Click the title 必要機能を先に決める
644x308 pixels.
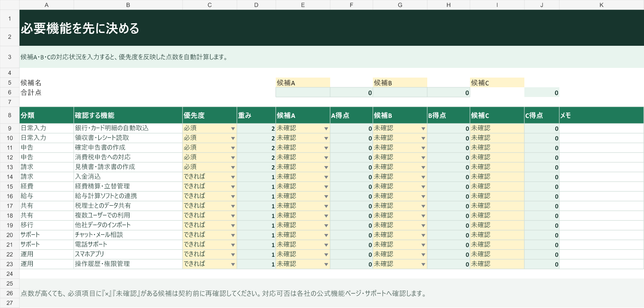80,28
